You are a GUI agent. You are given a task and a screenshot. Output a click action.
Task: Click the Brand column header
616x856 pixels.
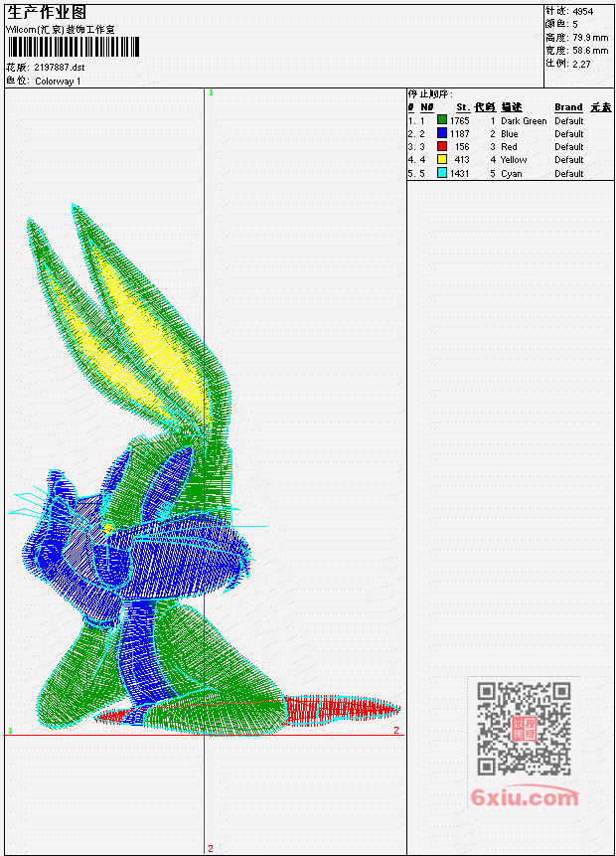click(x=568, y=107)
